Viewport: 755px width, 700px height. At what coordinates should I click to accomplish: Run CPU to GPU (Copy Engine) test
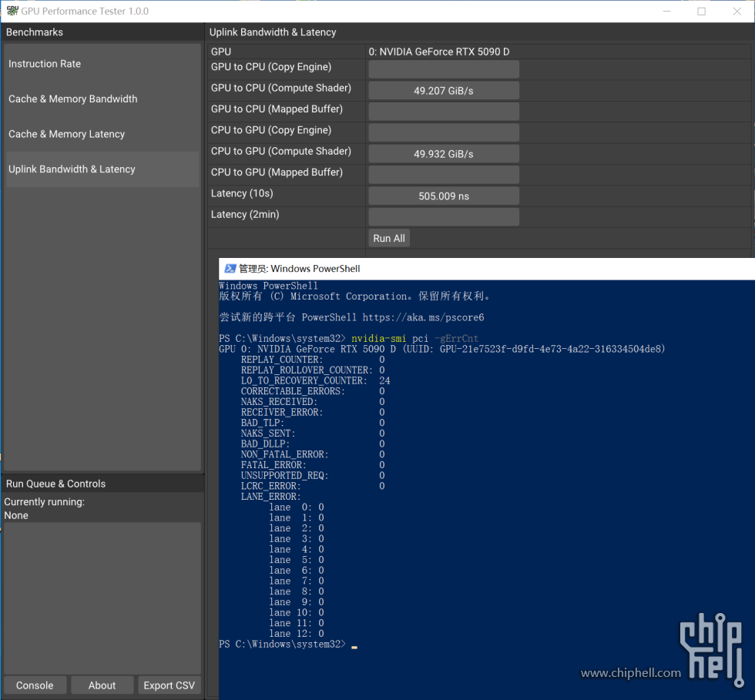[444, 132]
